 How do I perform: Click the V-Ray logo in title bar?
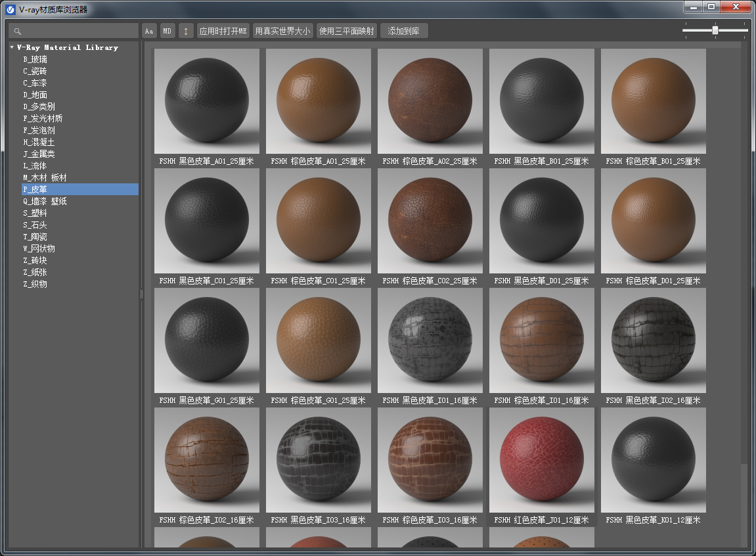(x=11, y=10)
